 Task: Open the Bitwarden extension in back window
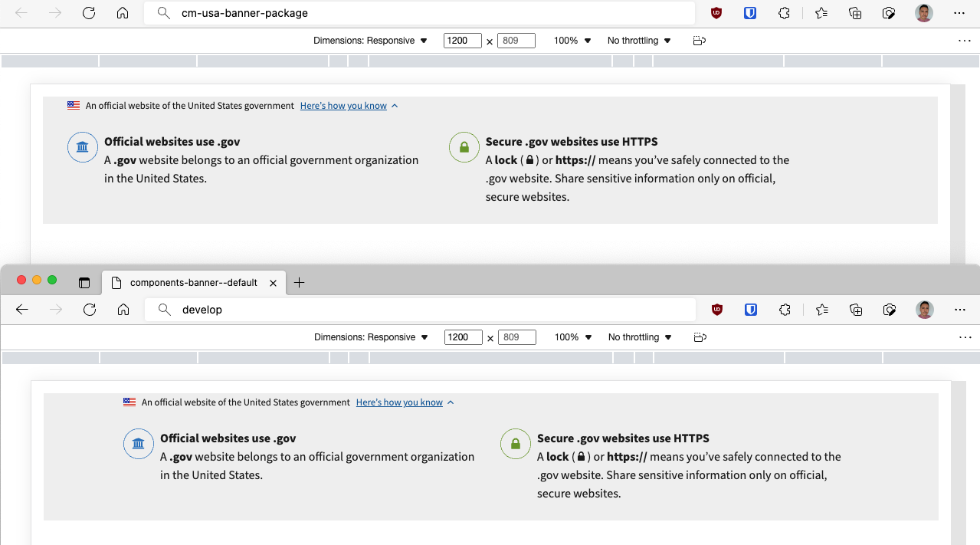750,13
